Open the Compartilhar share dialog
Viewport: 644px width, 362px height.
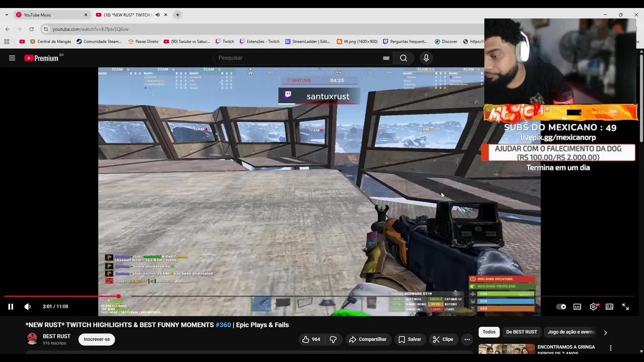click(x=368, y=339)
